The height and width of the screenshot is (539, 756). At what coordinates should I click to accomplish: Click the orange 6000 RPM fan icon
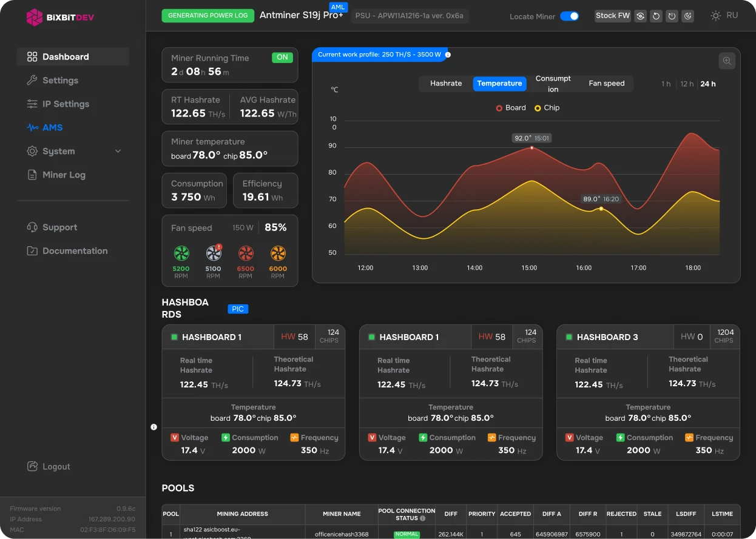pos(278,253)
